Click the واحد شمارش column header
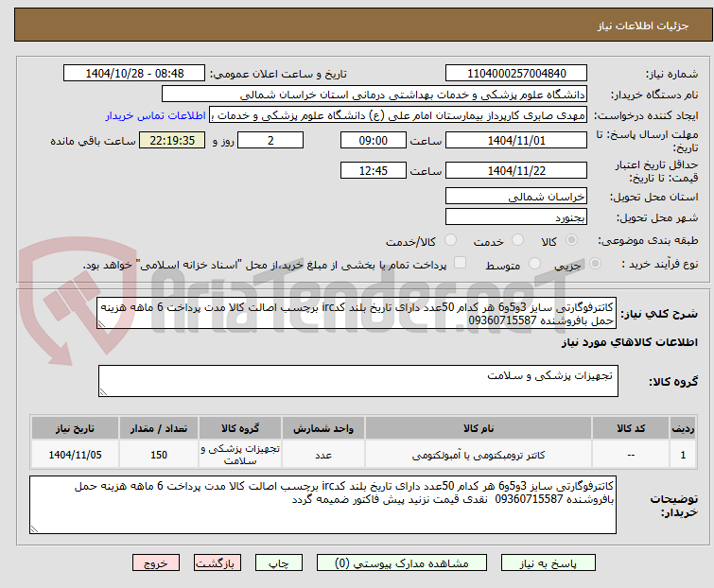Viewport: 714px width, 588px height. 322,428
